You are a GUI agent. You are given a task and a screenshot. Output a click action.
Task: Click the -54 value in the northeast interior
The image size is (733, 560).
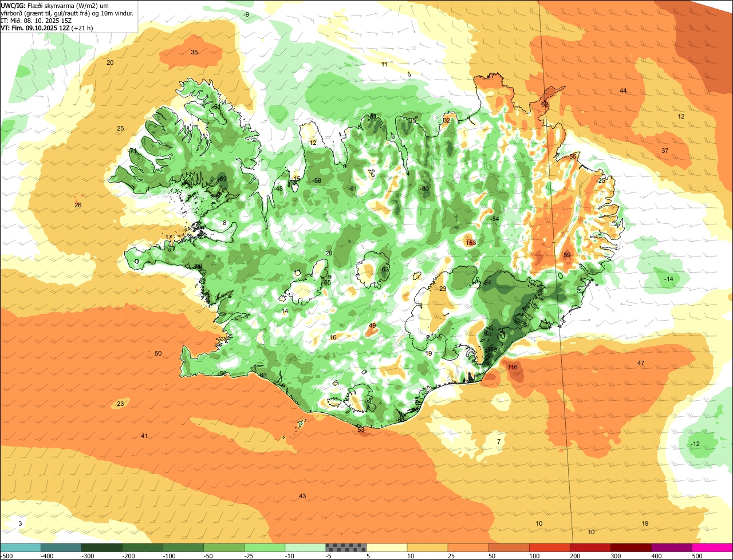click(x=494, y=219)
